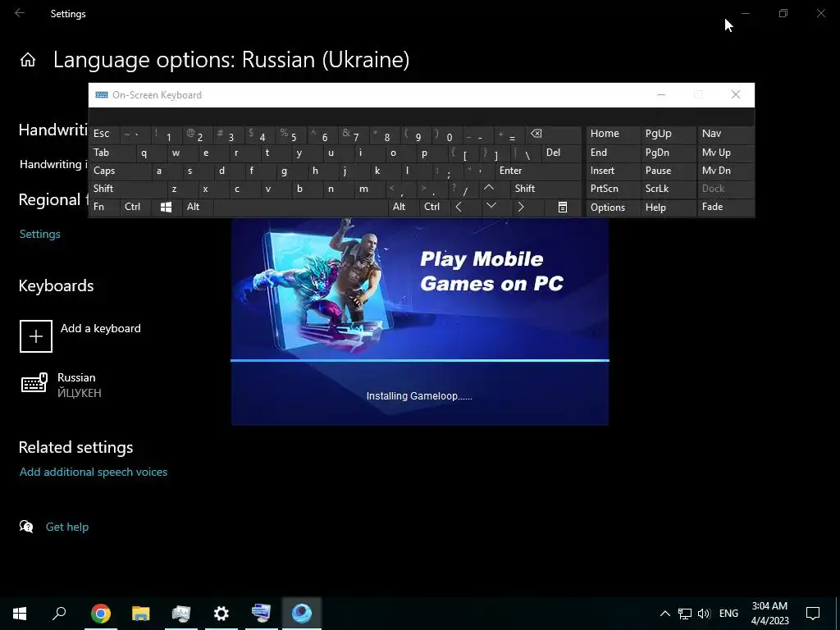This screenshot has height=630, width=840.
Task: Close the On-Screen Keyboard window
Action: coord(736,95)
